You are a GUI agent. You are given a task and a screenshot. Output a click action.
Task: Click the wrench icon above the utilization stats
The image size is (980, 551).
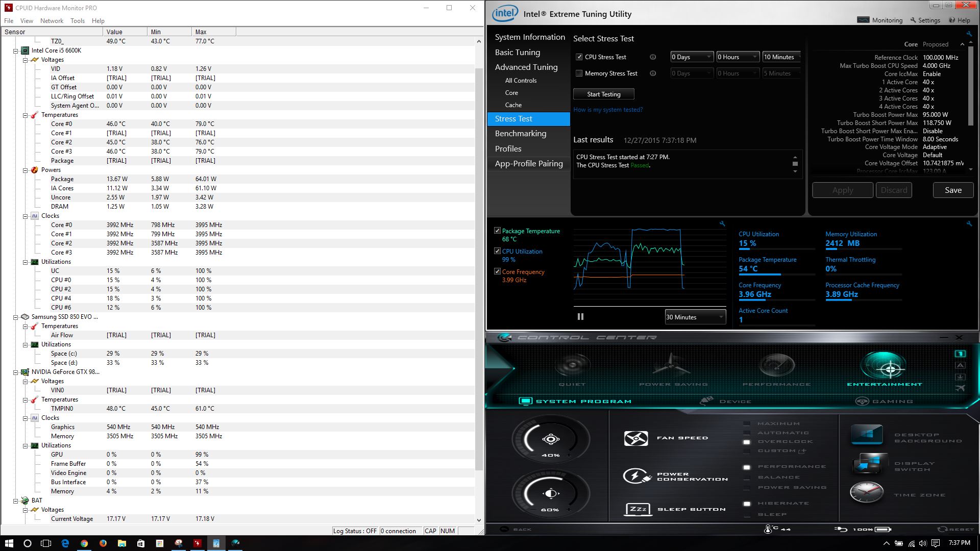[969, 223]
